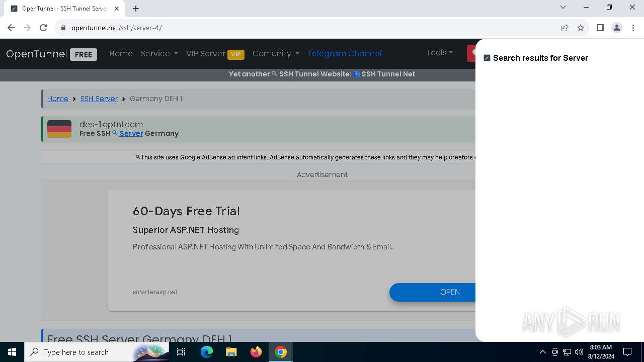644x362 pixels.
Task: Select the OpenTunnel SSH Tunnel Server tab
Action: click(x=64, y=9)
